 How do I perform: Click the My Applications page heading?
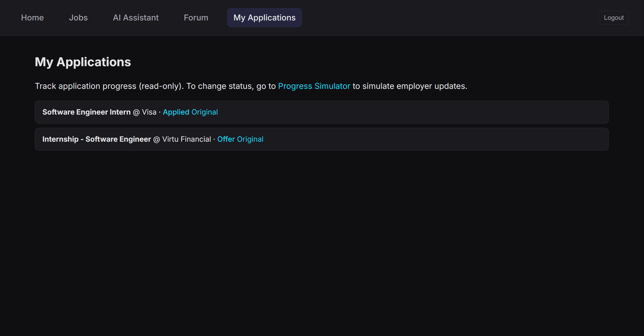(83, 62)
